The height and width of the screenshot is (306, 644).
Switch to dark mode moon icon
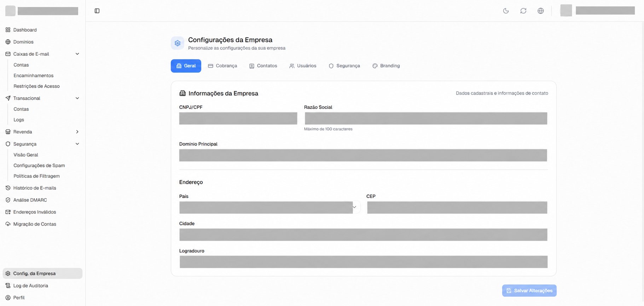(x=506, y=11)
